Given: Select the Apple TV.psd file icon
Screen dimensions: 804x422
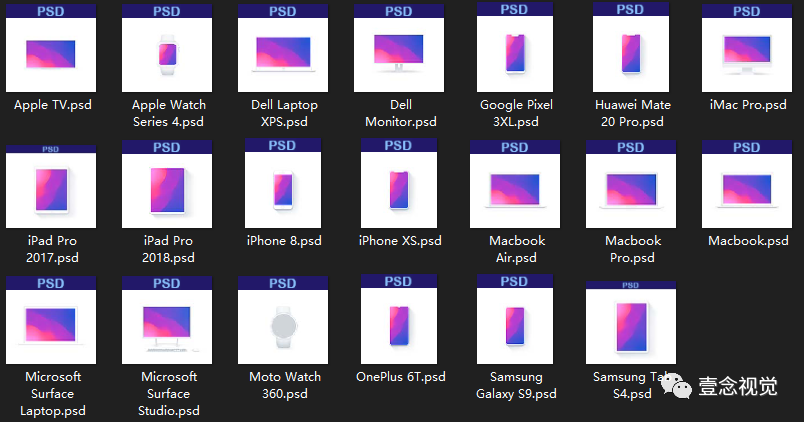Looking at the screenshot, I should tap(51, 48).
